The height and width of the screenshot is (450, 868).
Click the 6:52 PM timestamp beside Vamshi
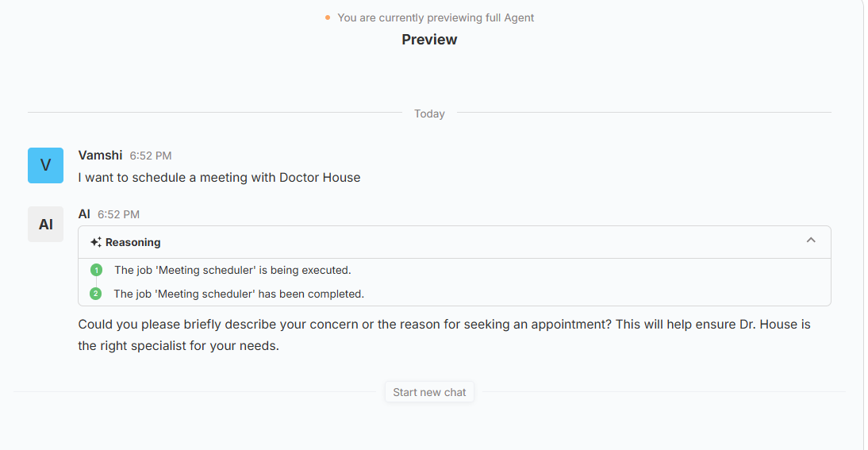[x=151, y=156]
